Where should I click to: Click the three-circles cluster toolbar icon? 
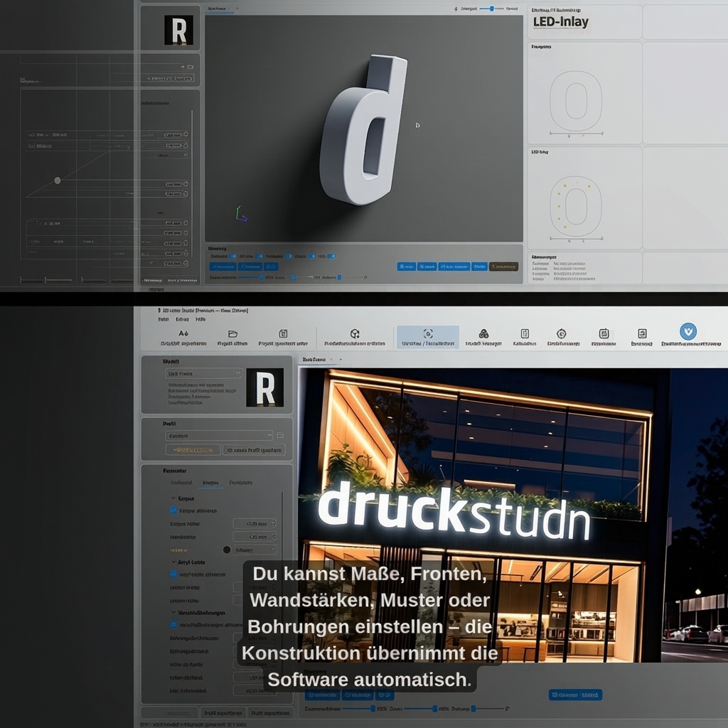click(483, 333)
